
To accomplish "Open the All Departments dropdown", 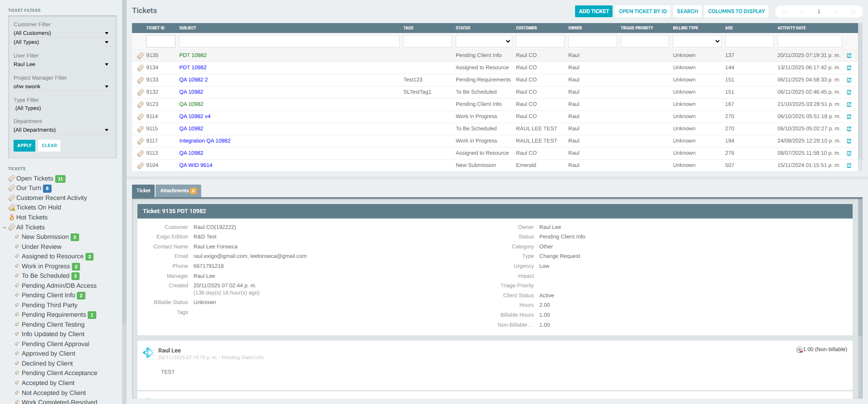I will (61, 130).
